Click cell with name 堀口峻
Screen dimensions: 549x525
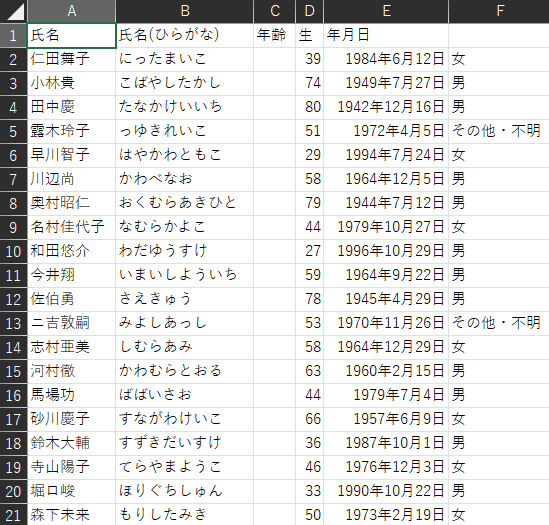pyautogui.click(x=71, y=491)
